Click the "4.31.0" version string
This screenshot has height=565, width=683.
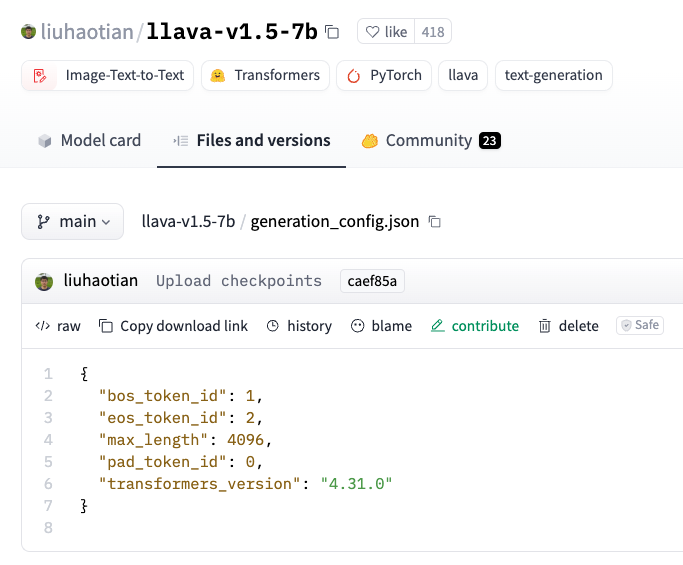point(356,484)
